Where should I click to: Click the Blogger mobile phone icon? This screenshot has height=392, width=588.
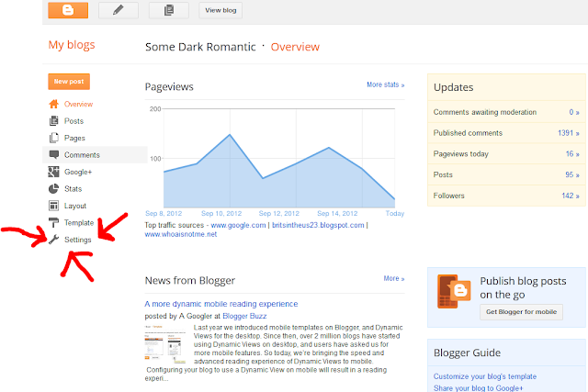point(454,291)
